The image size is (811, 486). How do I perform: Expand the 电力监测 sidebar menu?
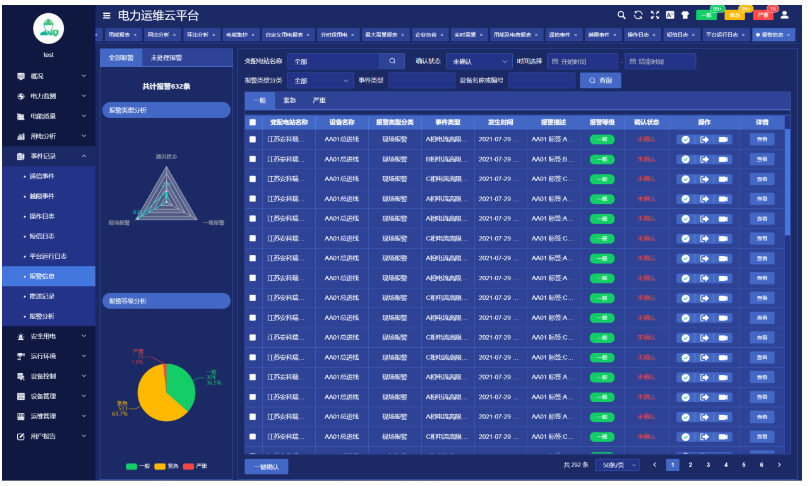pos(50,96)
